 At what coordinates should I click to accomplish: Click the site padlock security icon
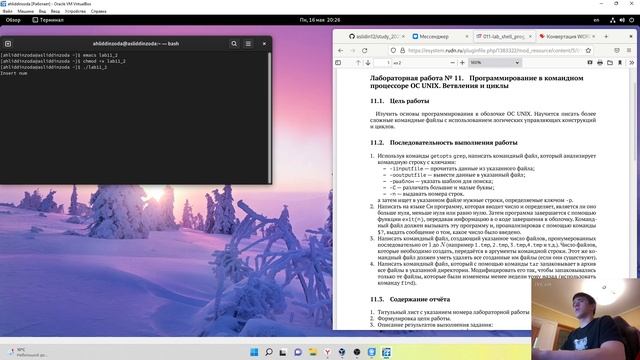click(x=402, y=51)
